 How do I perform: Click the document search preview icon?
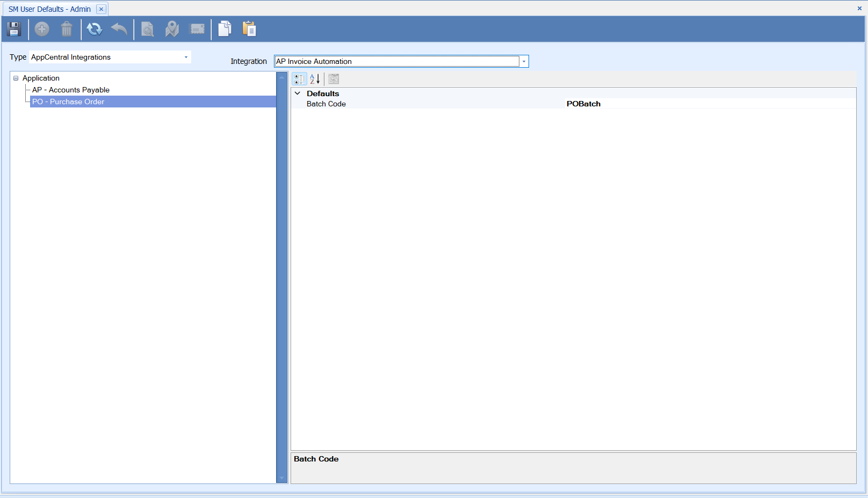pyautogui.click(x=147, y=29)
